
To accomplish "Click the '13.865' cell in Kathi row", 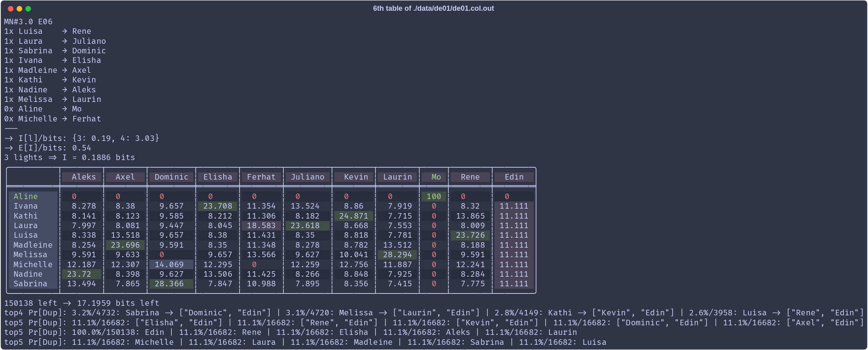I will [x=470, y=216].
